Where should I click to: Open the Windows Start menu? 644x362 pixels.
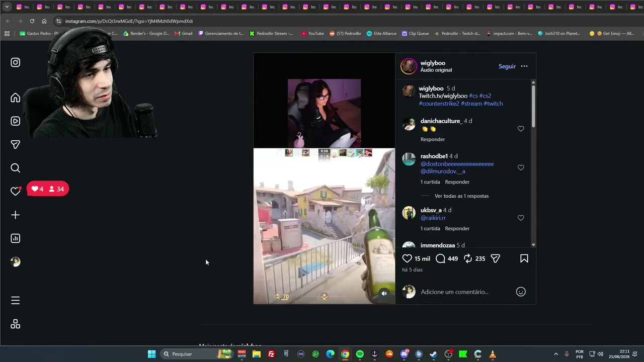point(151,354)
